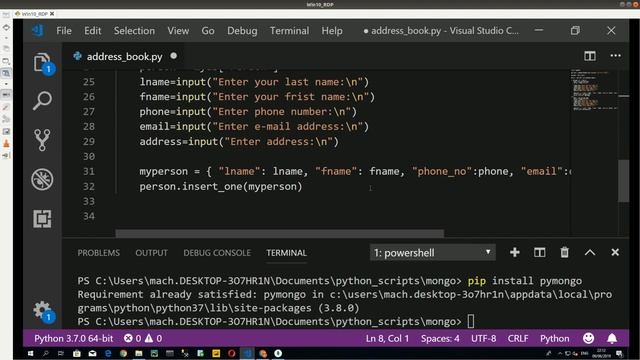Screen dimensions: 640x360
Task: Click the editor vertical scrollbar thumb
Action: 623,180
